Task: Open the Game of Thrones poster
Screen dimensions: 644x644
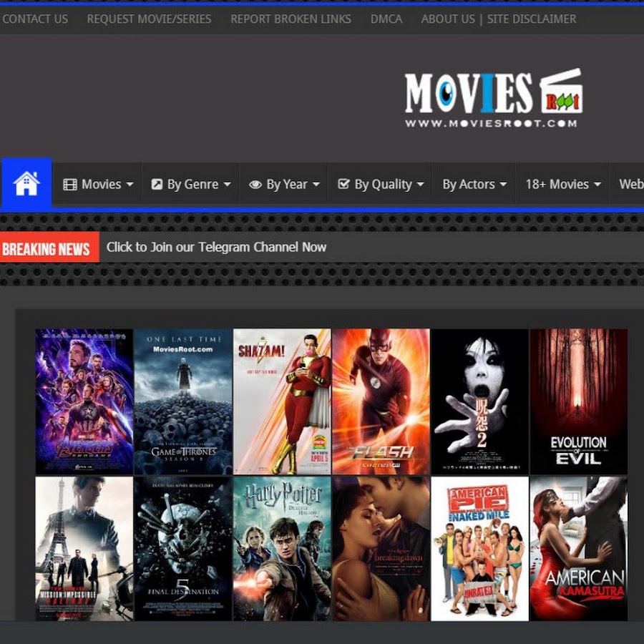Action: 183,401
